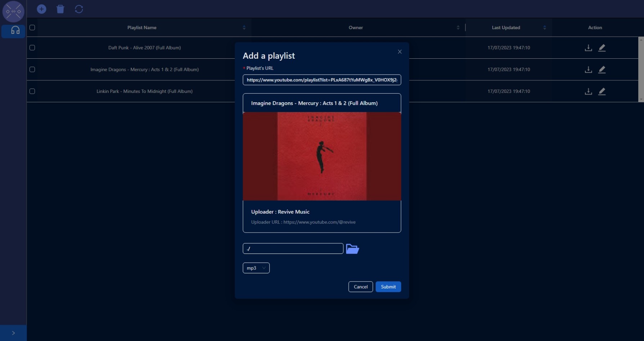644x341 pixels.
Task: Edit the Imagine Dragons Mercury playlist row
Action: (x=602, y=69)
